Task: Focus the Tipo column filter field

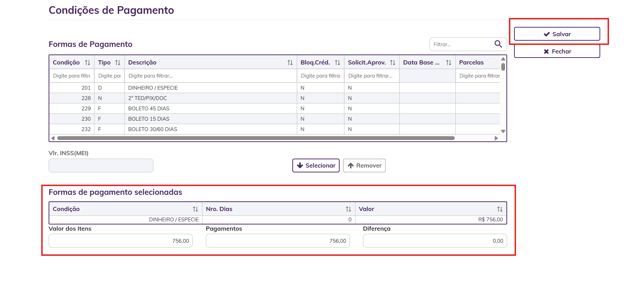Action: [109, 76]
